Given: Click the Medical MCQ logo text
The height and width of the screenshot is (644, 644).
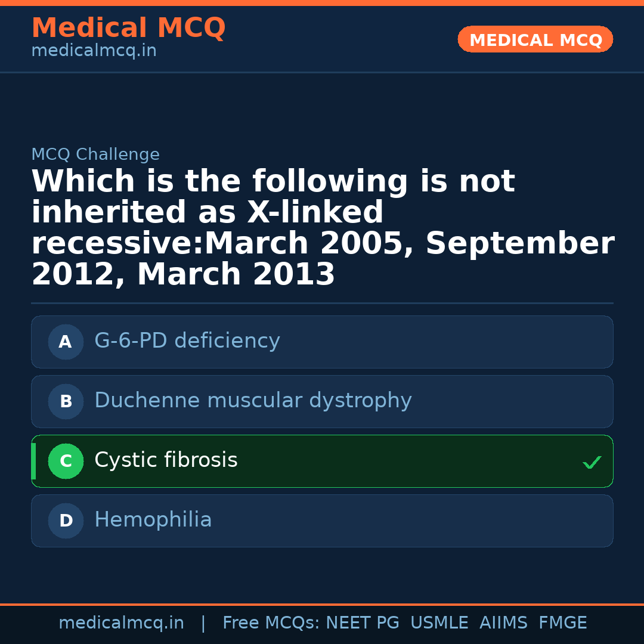Looking at the screenshot, I should coord(128,28).
